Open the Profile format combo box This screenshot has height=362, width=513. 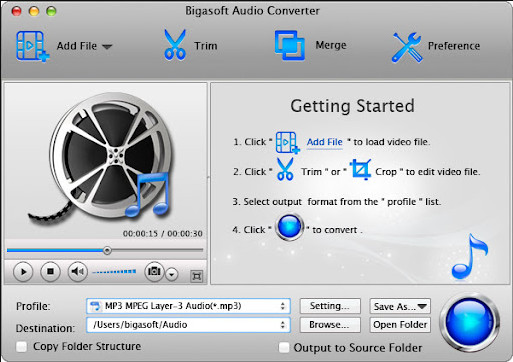[x=188, y=306]
